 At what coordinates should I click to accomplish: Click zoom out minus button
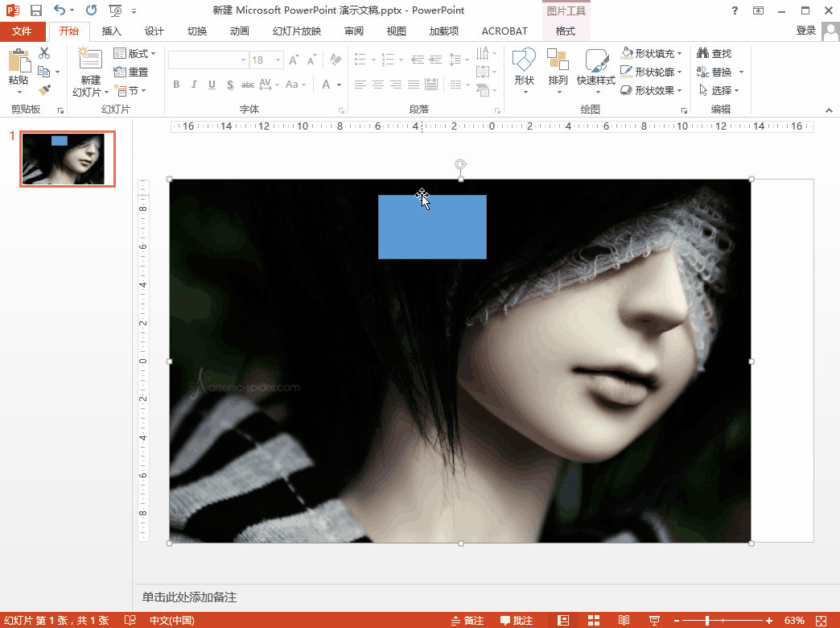click(x=677, y=621)
